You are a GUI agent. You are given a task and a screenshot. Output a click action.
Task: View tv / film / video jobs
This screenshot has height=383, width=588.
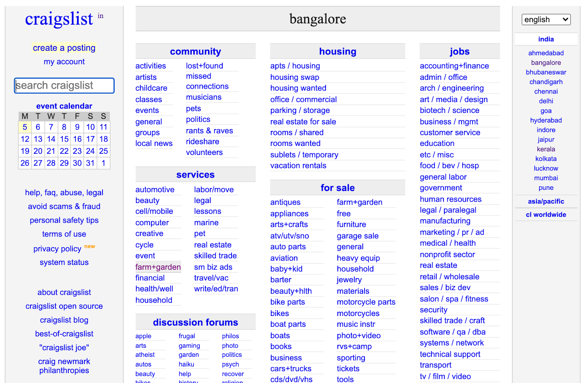tap(445, 376)
